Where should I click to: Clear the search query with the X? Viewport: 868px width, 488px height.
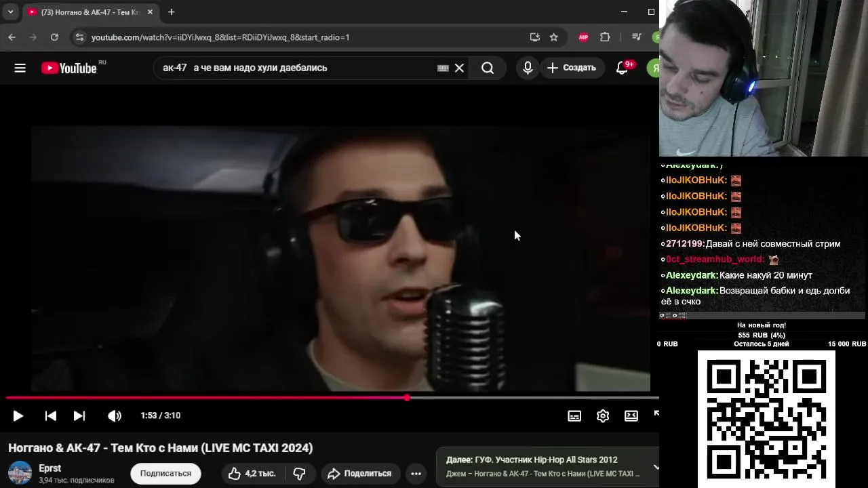459,68
